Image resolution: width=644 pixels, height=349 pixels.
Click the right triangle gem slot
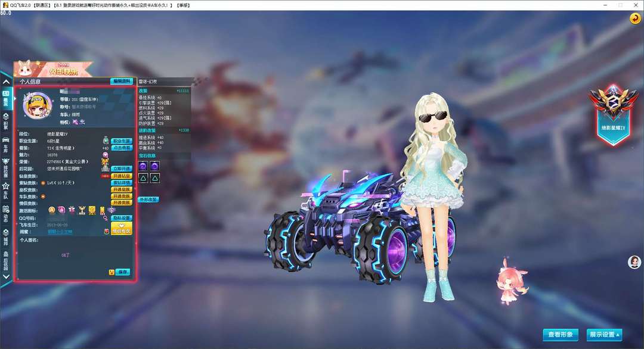click(x=155, y=178)
